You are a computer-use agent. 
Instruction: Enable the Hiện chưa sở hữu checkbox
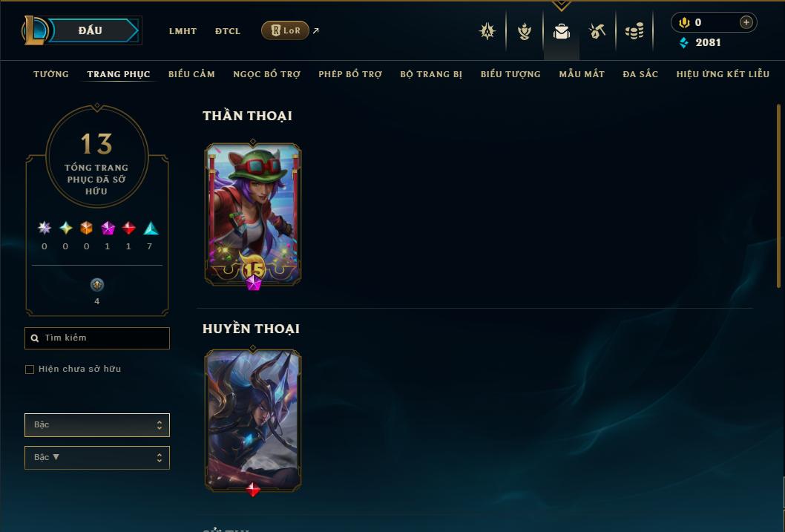[x=30, y=370]
